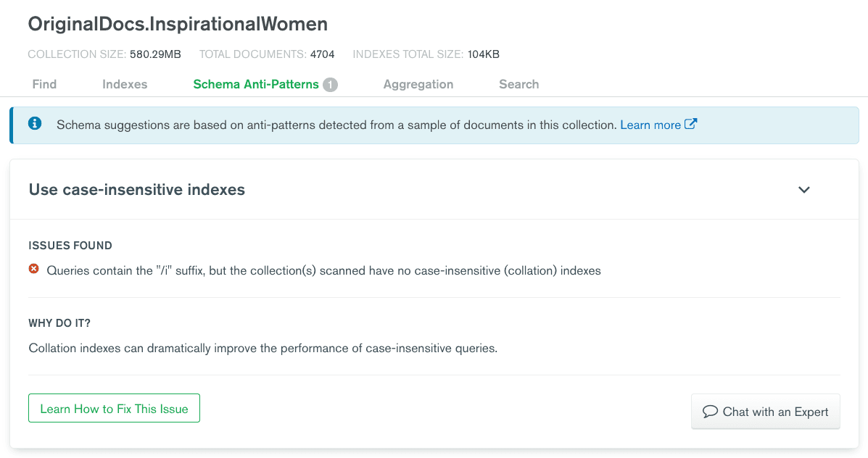Viewport: 868px width, 458px height.
Task: Click the 580.29MB collection size value
Action: point(155,54)
